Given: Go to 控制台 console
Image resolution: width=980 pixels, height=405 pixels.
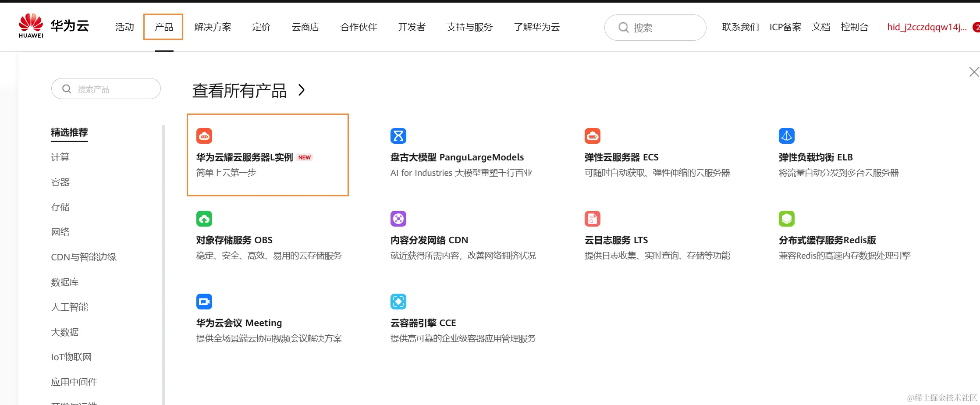Looking at the screenshot, I should coord(854,27).
